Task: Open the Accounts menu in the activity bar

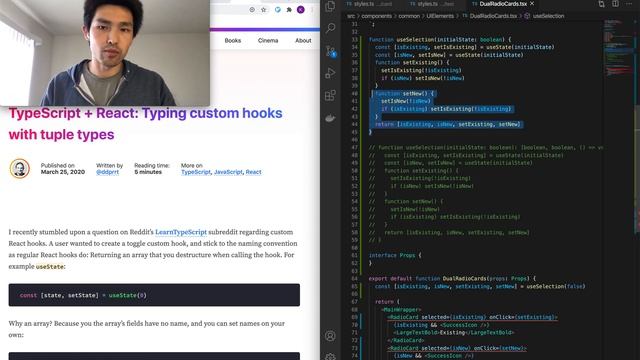Action: coord(330,336)
